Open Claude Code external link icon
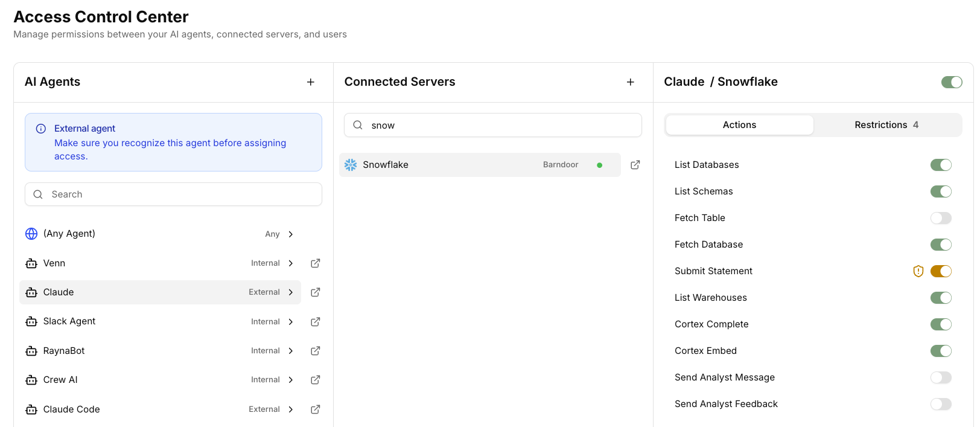 point(316,409)
